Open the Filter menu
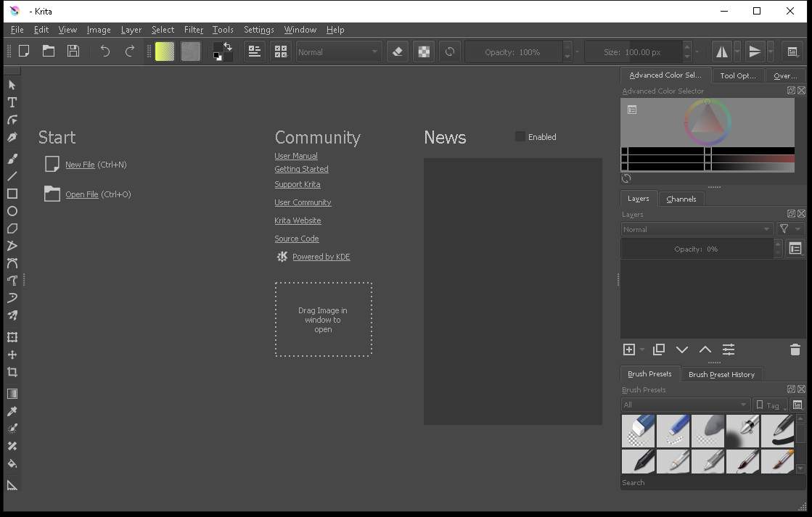This screenshot has height=517, width=812. pyautogui.click(x=193, y=30)
